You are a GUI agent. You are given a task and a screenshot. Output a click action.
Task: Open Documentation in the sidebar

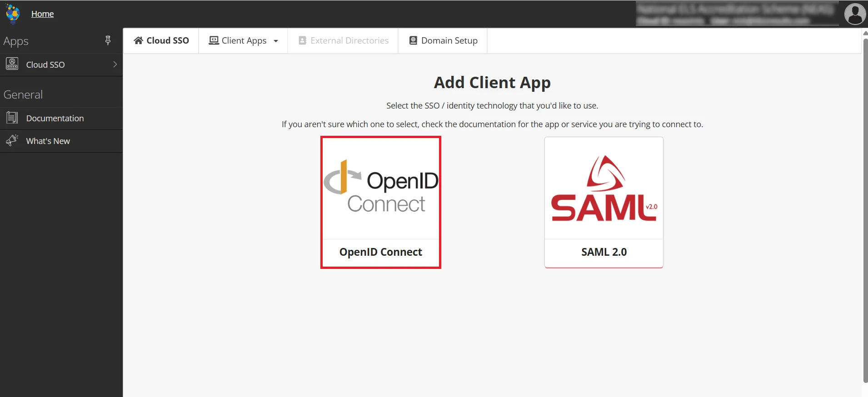[x=55, y=118]
